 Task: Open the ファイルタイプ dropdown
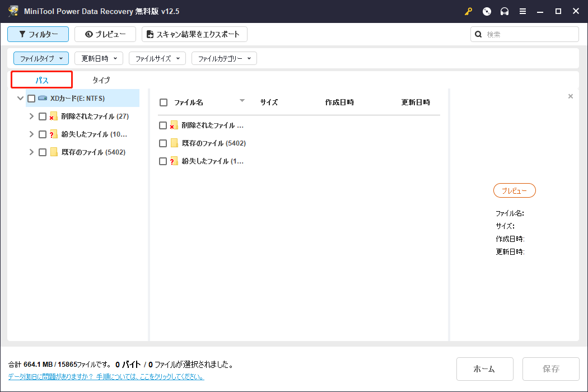click(x=41, y=58)
